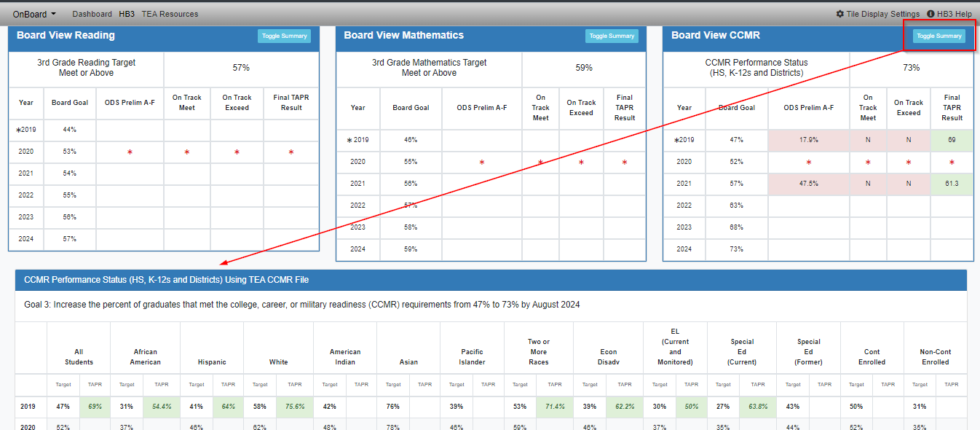Viewport: 980px width, 430px height.
Task: Open TEA Resources in the top menu
Action: tap(169, 13)
